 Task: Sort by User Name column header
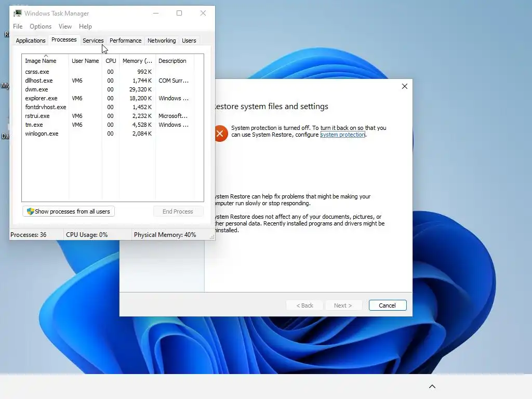[x=85, y=61]
